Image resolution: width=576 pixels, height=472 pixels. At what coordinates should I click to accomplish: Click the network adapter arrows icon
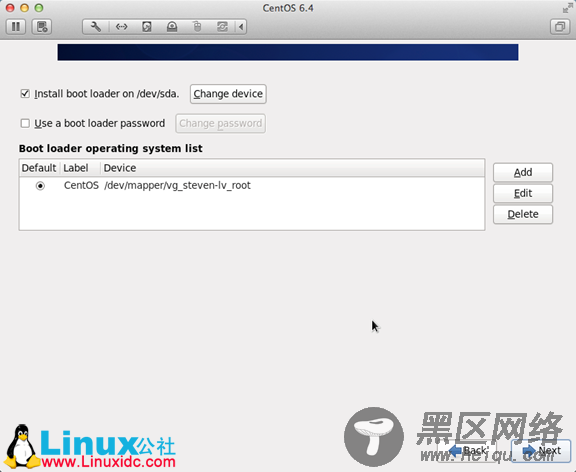coord(122,27)
